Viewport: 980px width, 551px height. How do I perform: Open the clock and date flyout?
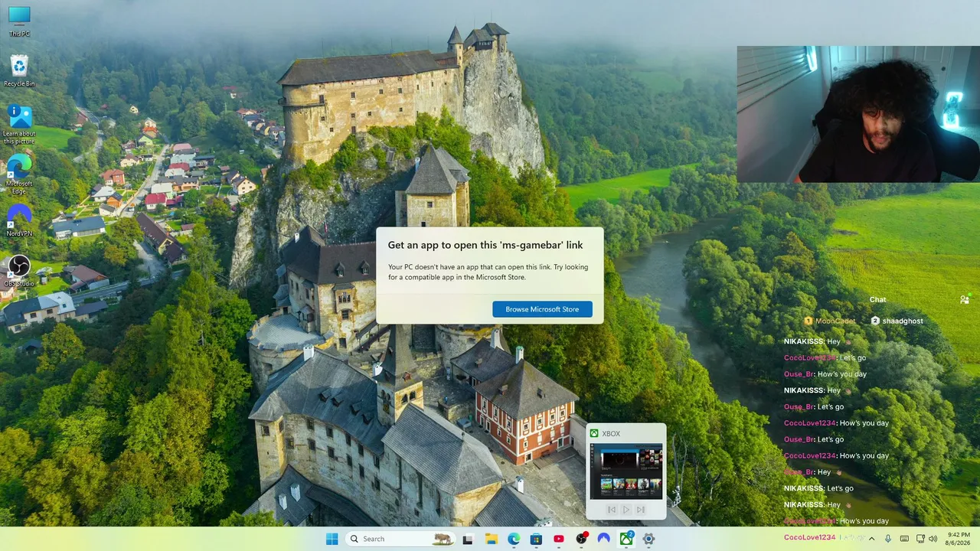pos(959,539)
